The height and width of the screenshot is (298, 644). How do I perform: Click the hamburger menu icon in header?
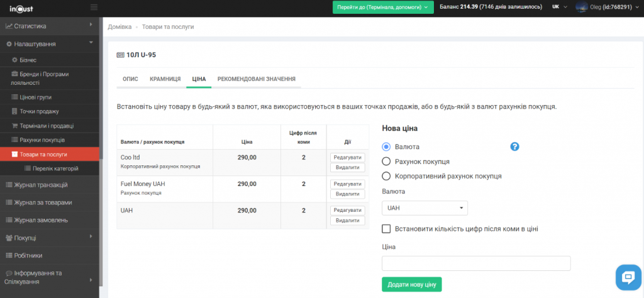(x=94, y=7)
